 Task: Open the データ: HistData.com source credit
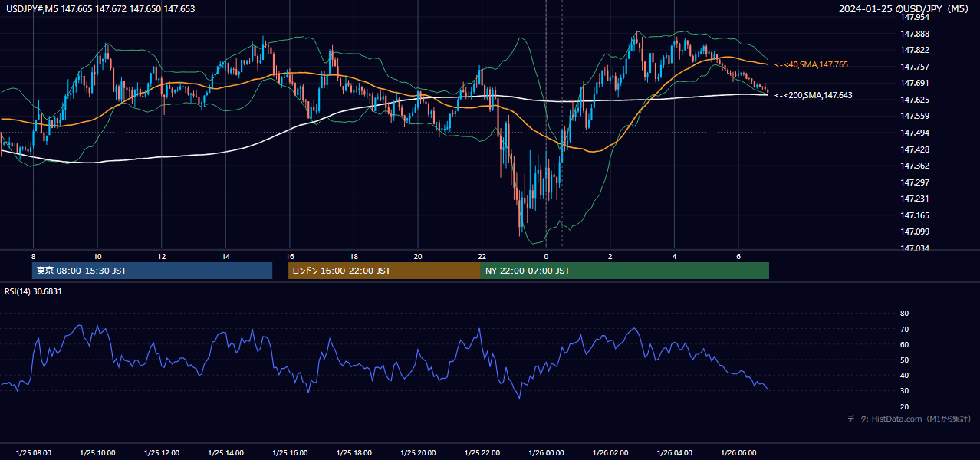point(909,419)
